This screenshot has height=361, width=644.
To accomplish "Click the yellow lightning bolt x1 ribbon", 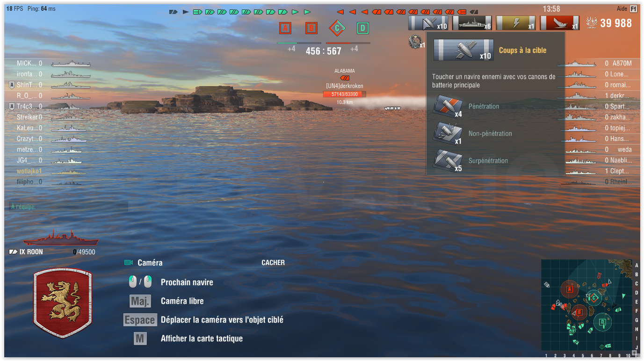I will pyautogui.click(x=515, y=23).
